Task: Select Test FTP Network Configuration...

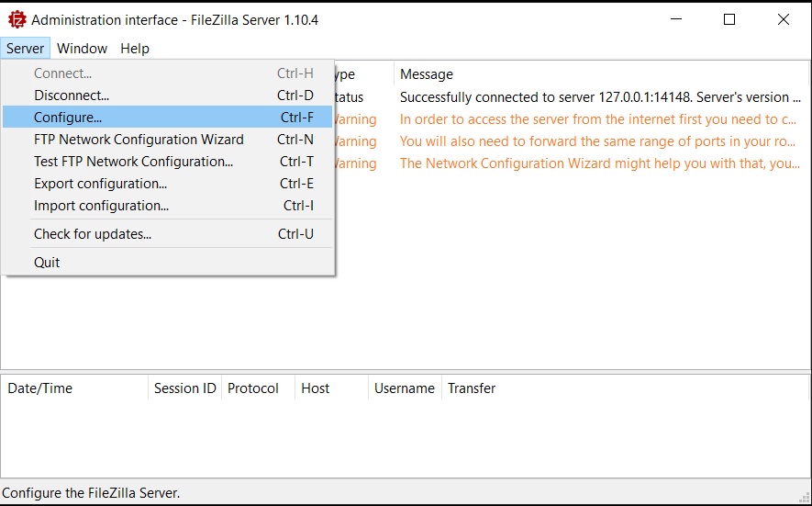Action: tap(133, 162)
